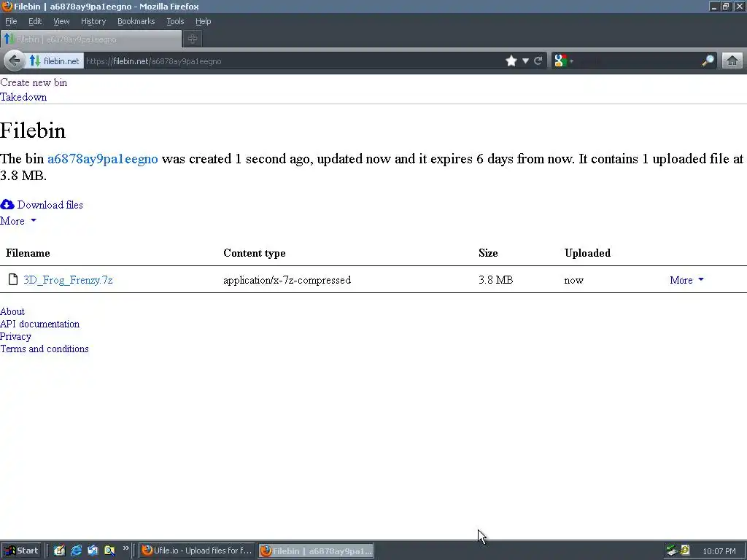Screen dimensions: 747x560
Task: Click the first system tray icon
Action: click(672, 551)
